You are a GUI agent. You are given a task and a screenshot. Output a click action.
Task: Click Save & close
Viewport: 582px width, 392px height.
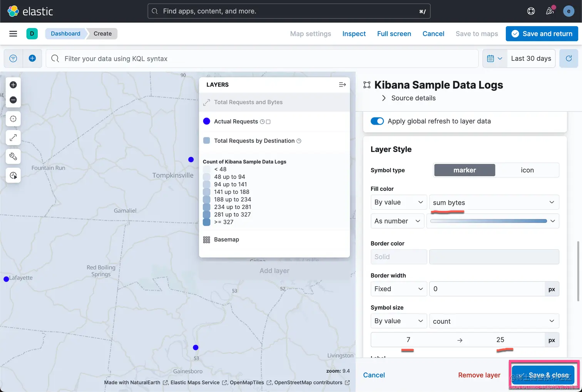[x=543, y=375]
